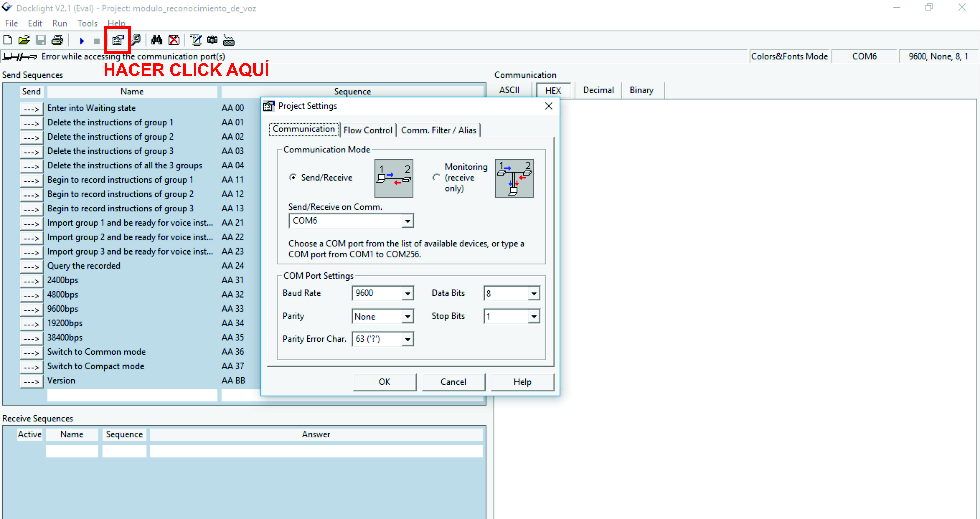
Task: Open the notepad editing toolbar icon
Action: coord(196,40)
